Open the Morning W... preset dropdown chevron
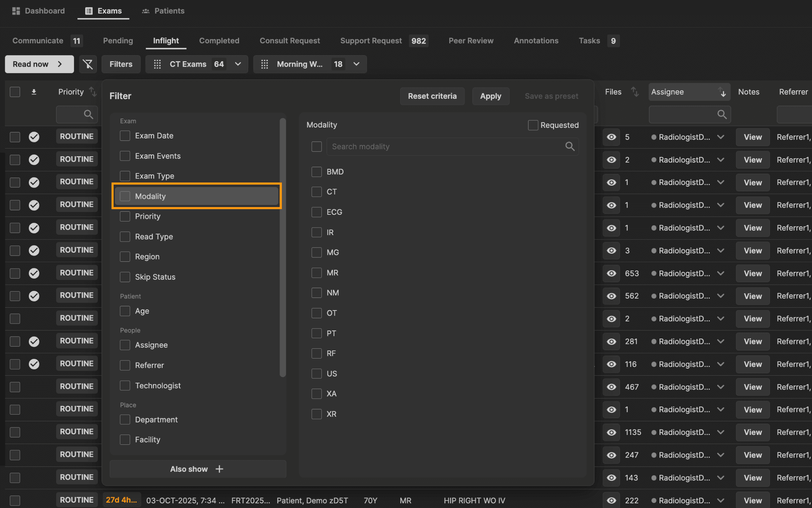The image size is (812, 508). (356, 64)
